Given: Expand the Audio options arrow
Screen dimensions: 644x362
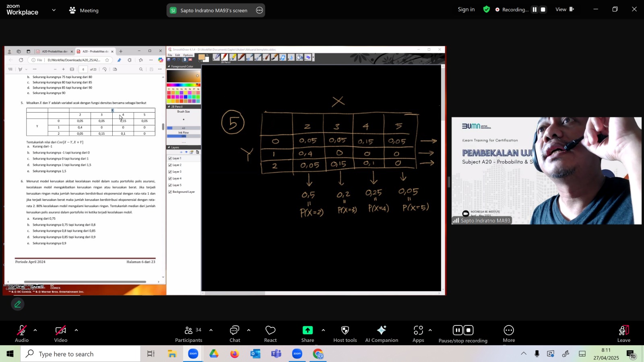Looking at the screenshot, I should tap(35, 330).
